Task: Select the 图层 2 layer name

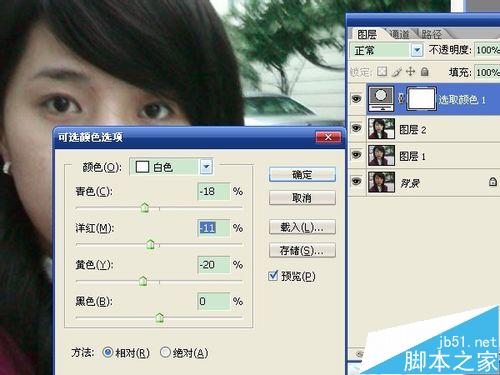Action: tap(413, 129)
